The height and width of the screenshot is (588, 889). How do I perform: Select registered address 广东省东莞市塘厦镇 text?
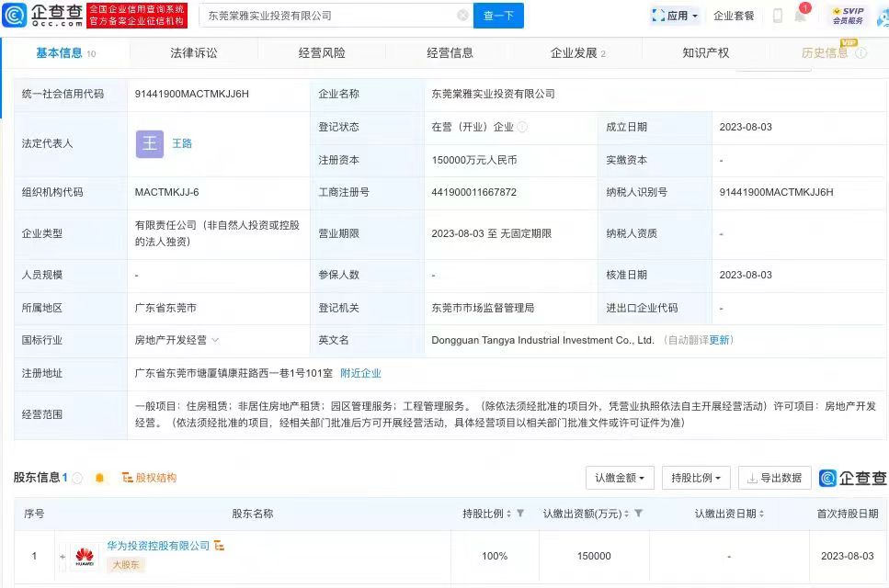click(x=234, y=373)
